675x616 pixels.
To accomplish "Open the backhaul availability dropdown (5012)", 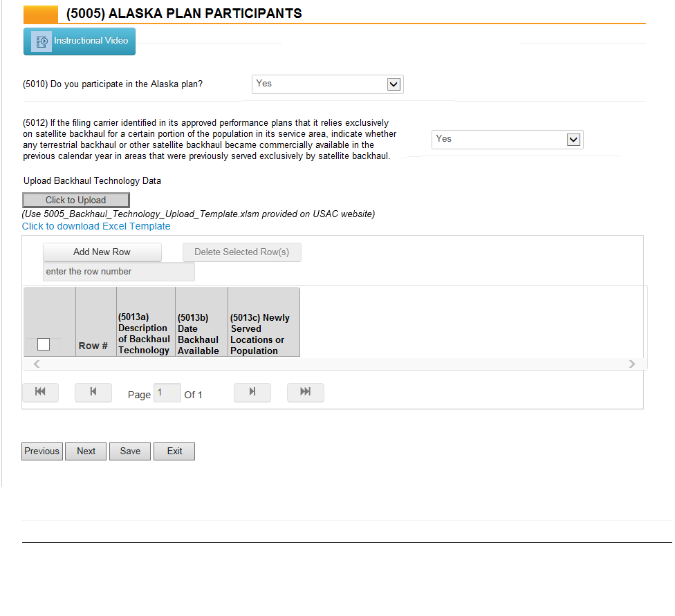I will point(507,140).
